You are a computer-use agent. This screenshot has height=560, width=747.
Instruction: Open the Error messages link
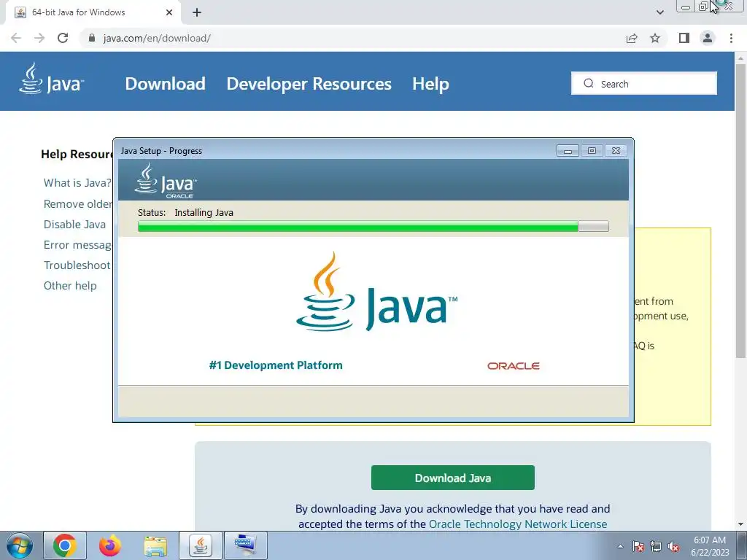(77, 245)
